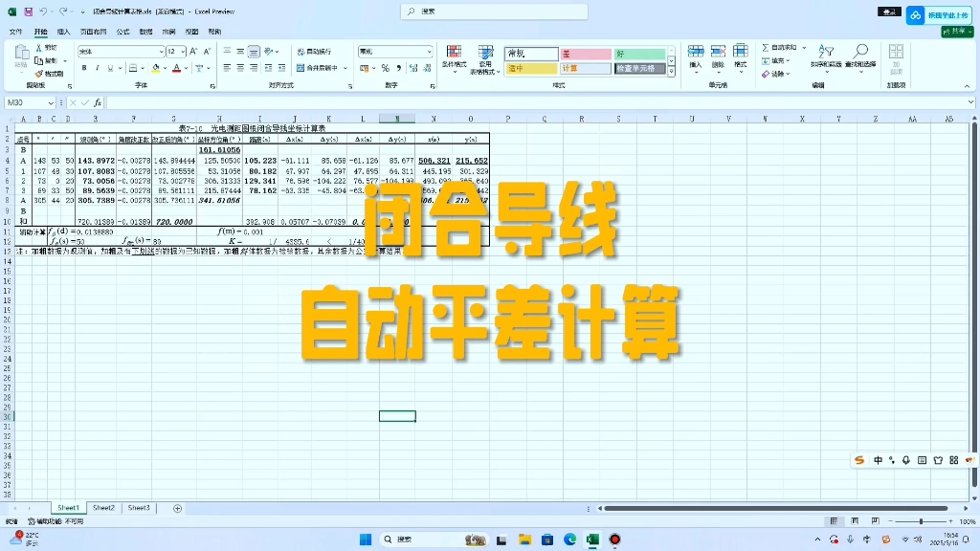Insert new cells via 插入 ribbon icon
Screen dimensions: 980x551
697,55
